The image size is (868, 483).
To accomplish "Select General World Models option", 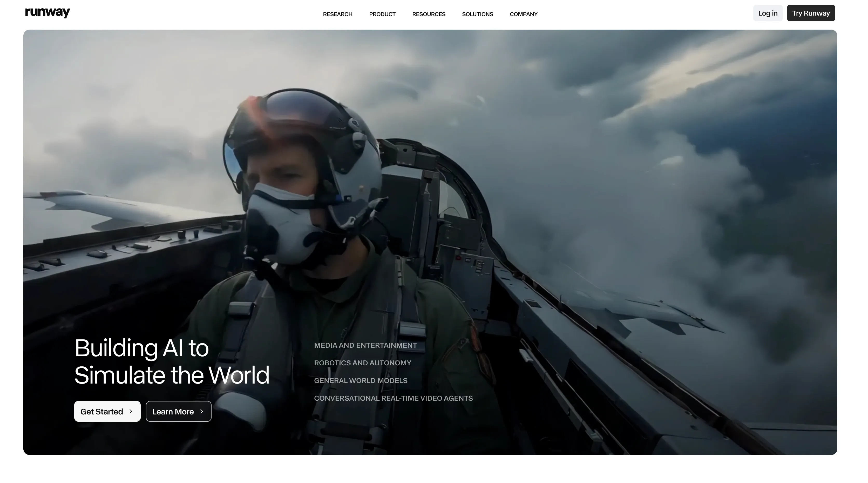I will coord(361,380).
